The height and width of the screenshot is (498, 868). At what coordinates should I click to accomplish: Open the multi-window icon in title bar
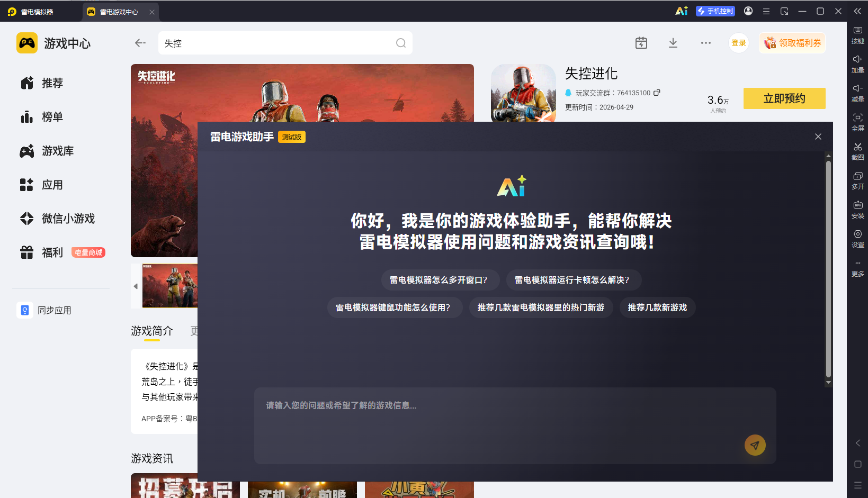(784, 11)
